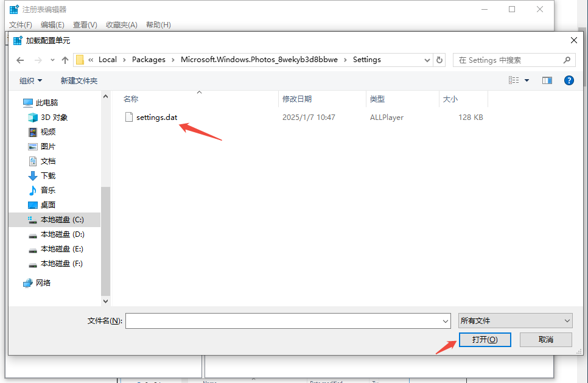Viewport: 588px width, 383px height.
Task: Open the 收藏夹(A) favorites menu
Action: pos(121,25)
